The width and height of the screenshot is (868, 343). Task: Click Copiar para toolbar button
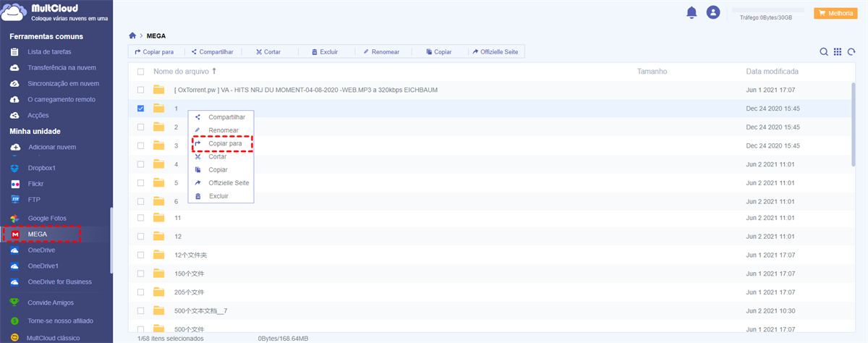tap(154, 52)
